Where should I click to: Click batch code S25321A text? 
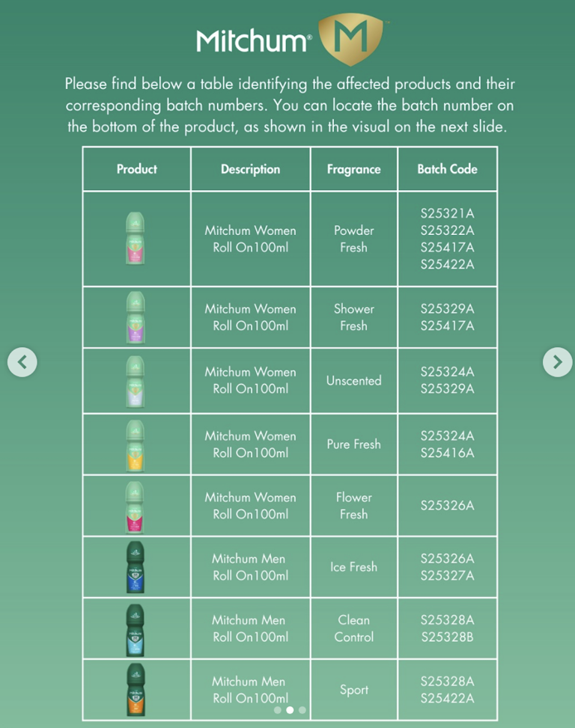(447, 212)
